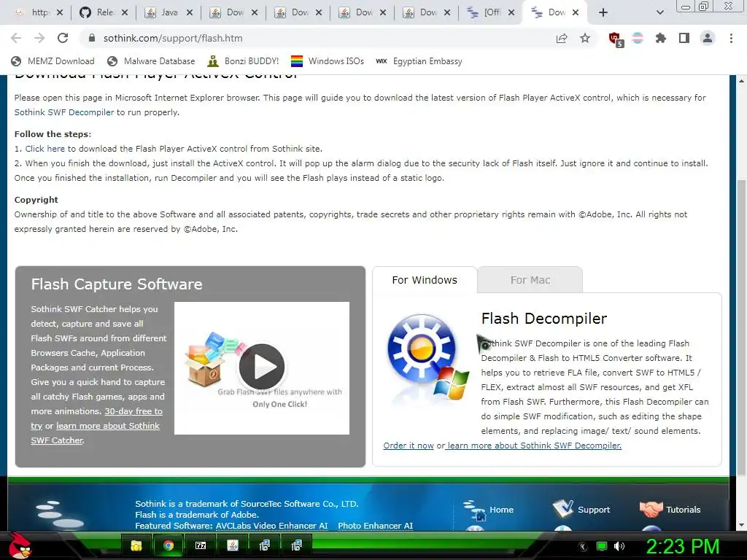Open the MEMZ Download bookmark
The width and height of the screenshot is (747, 560).
pyautogui.click(x=53, y=61)
